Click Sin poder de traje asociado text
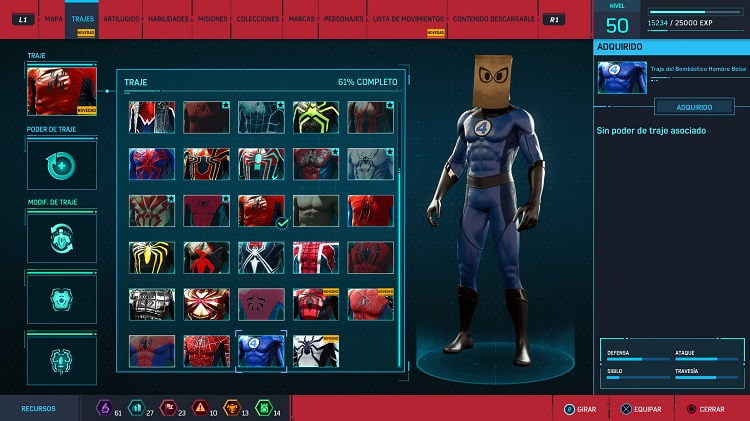The height and width of the screenshot is (421, 750). coord(651,131)
